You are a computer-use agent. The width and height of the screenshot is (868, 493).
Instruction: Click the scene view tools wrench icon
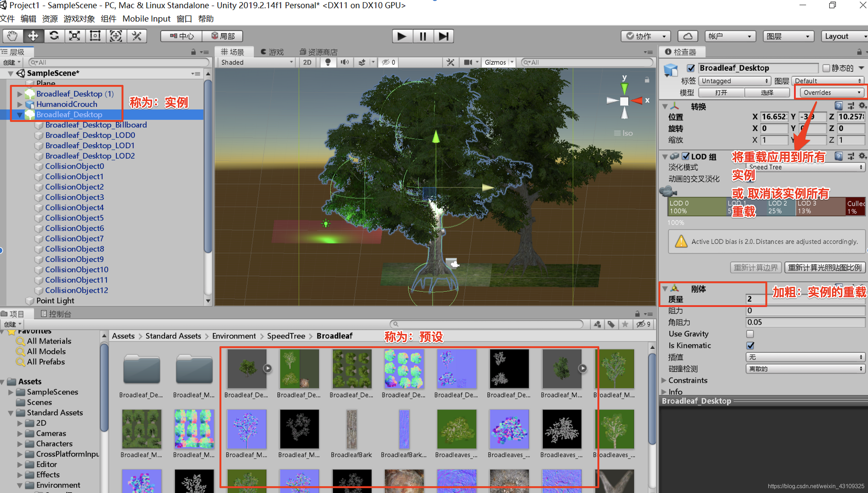(450, 62)
